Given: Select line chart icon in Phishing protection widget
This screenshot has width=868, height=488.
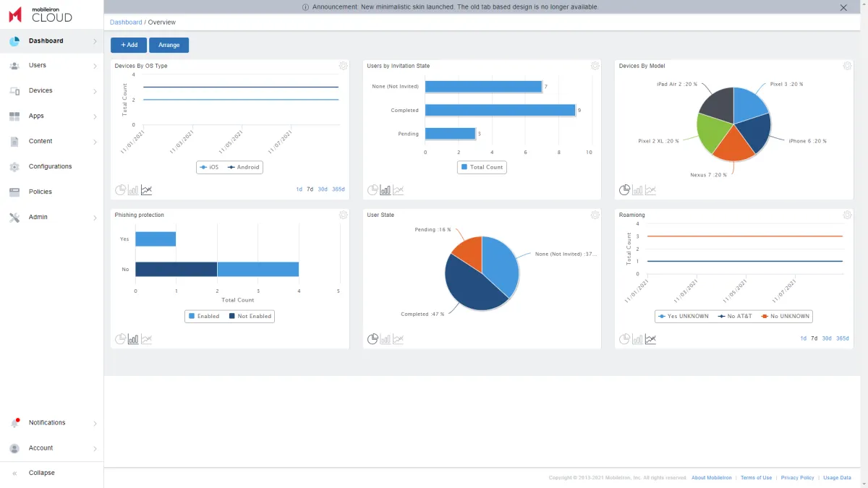Looking at the screenshot, I should coord(146,339).
